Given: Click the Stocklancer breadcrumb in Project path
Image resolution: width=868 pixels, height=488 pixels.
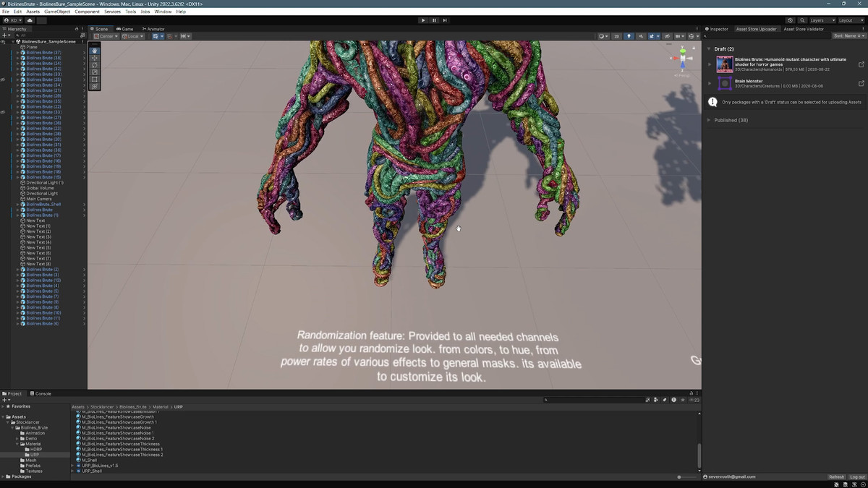Looking at the screenshot, I should [x=102, y=407].
